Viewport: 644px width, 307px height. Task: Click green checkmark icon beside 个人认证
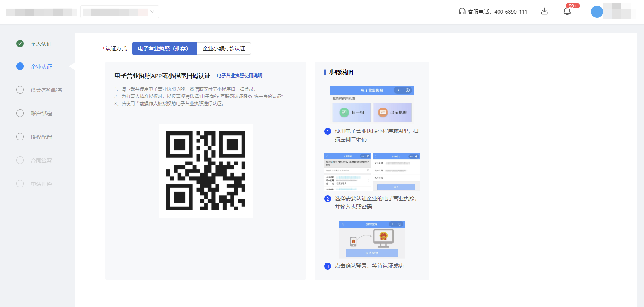[x=20, y=44]
